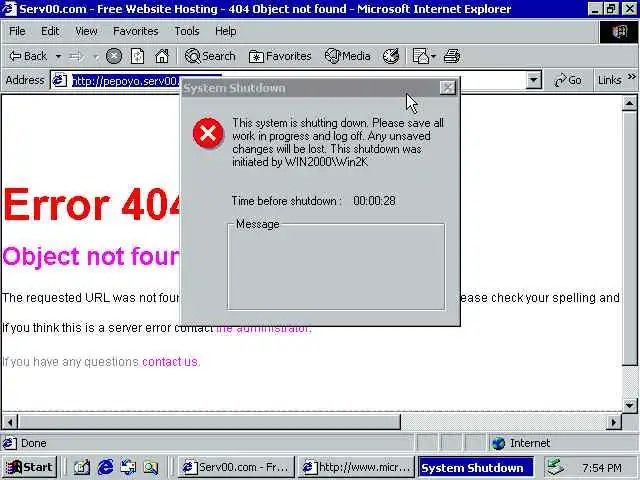Click the IE page icon in status bar
The height and width of the screenshot is (480, 640).
point(9,443)
